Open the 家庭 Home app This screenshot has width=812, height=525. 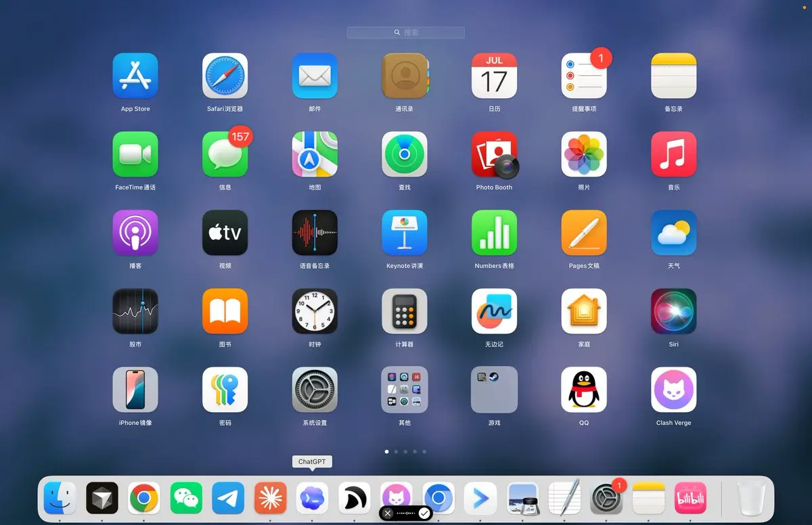click(584, 311)
